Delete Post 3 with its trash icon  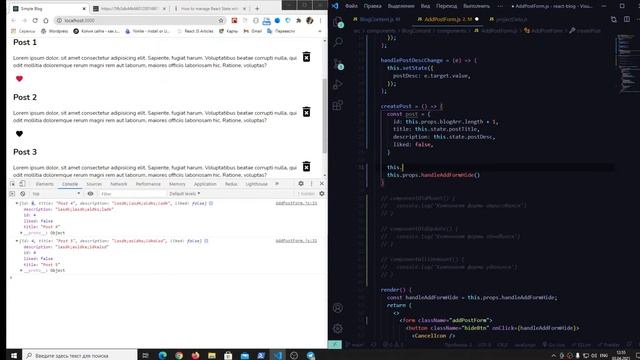coord(306,166)
